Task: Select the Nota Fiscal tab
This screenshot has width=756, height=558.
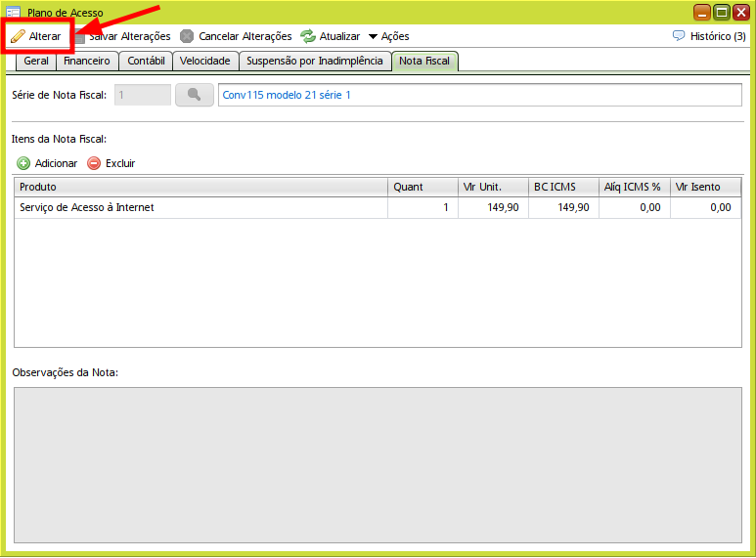Action: [424, 61]
